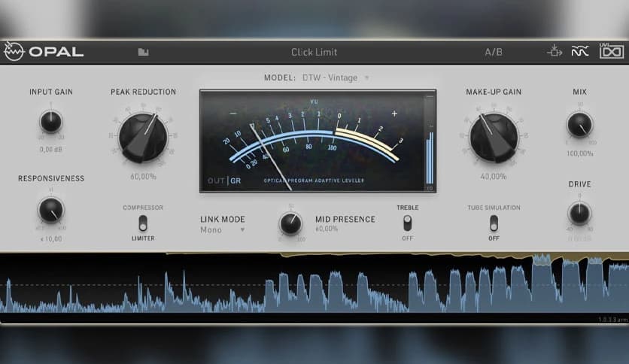The image size is (629, 364).
Task: Switch VU meter to OUT mode
Action: (x=216, y=180)
